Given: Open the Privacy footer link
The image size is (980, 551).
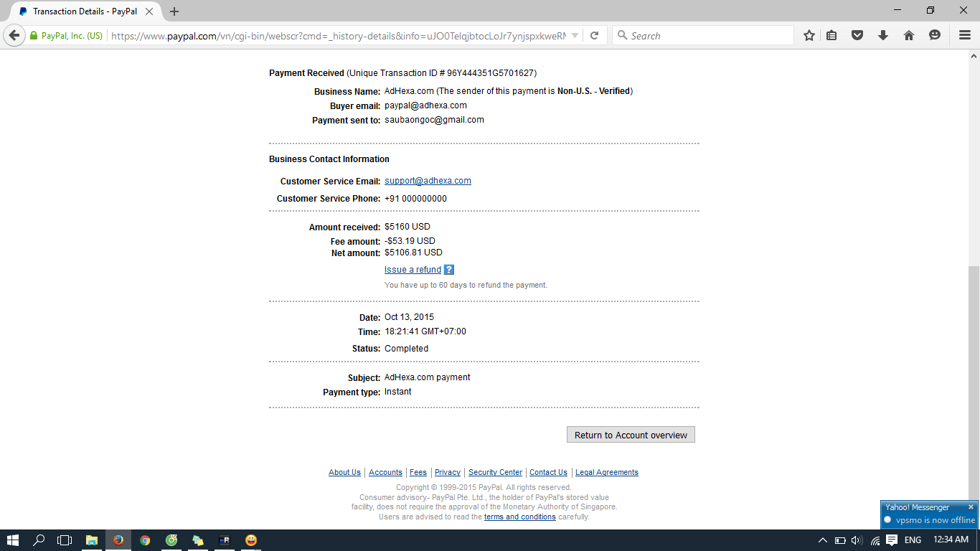Looking at the screenshot, I should pos(448,472).
